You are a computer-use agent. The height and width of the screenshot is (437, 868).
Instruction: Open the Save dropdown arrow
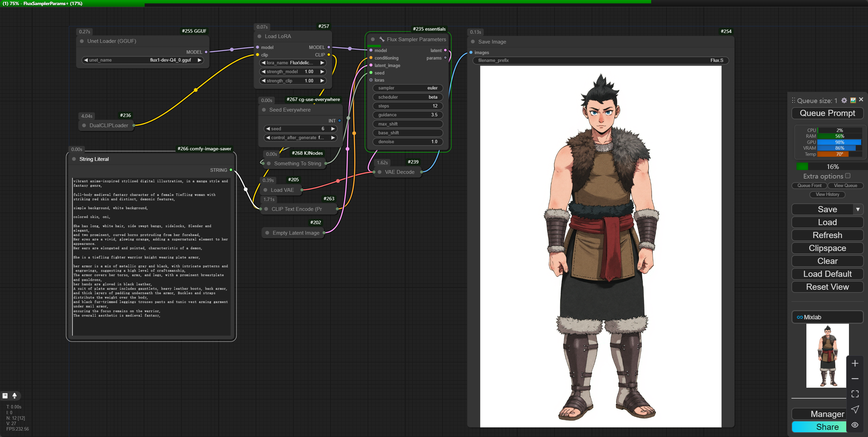tap(857, 209)
